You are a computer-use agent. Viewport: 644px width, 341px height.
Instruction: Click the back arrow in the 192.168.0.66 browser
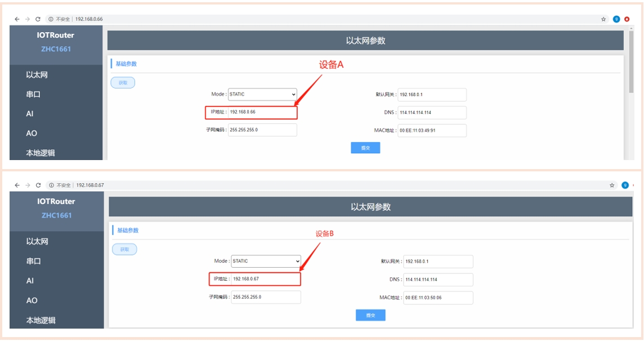tap(17, 19)
